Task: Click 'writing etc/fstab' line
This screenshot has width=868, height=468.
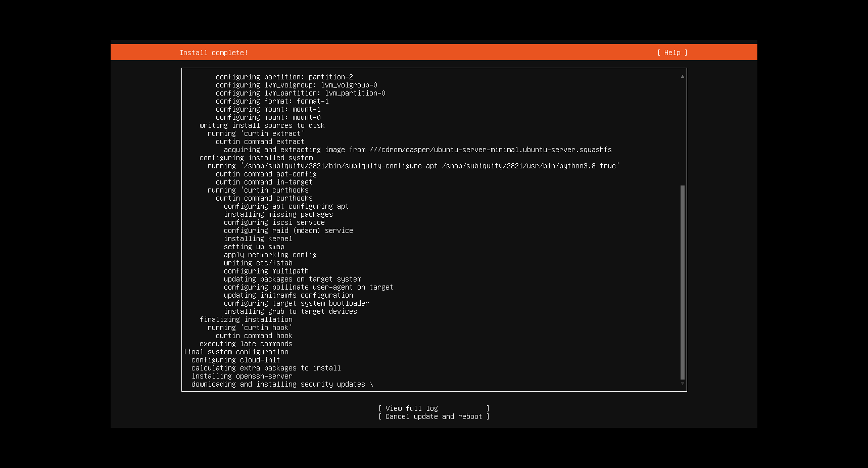Action: (258, 263)
